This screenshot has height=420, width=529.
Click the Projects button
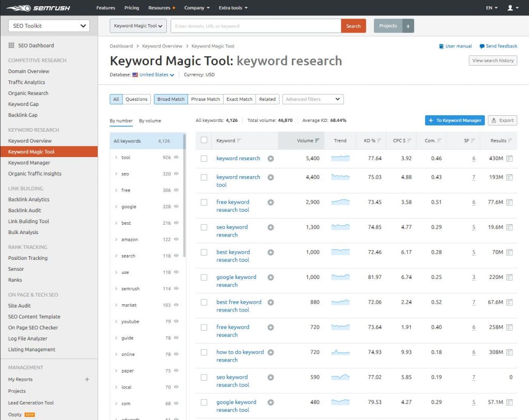click(388, 26)
